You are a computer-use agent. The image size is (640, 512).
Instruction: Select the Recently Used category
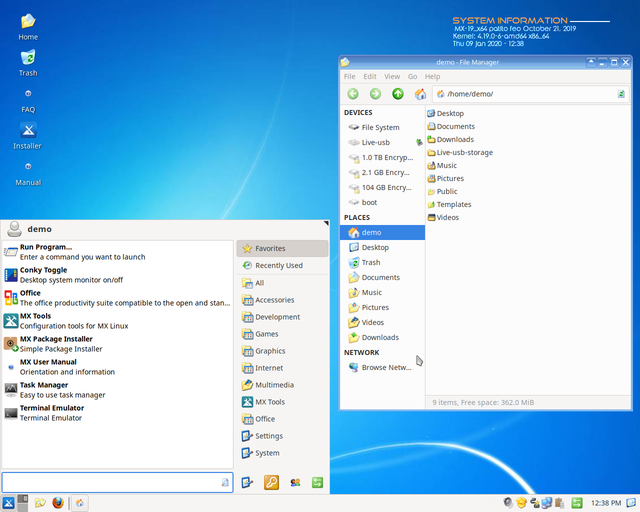tap(282, 265)
